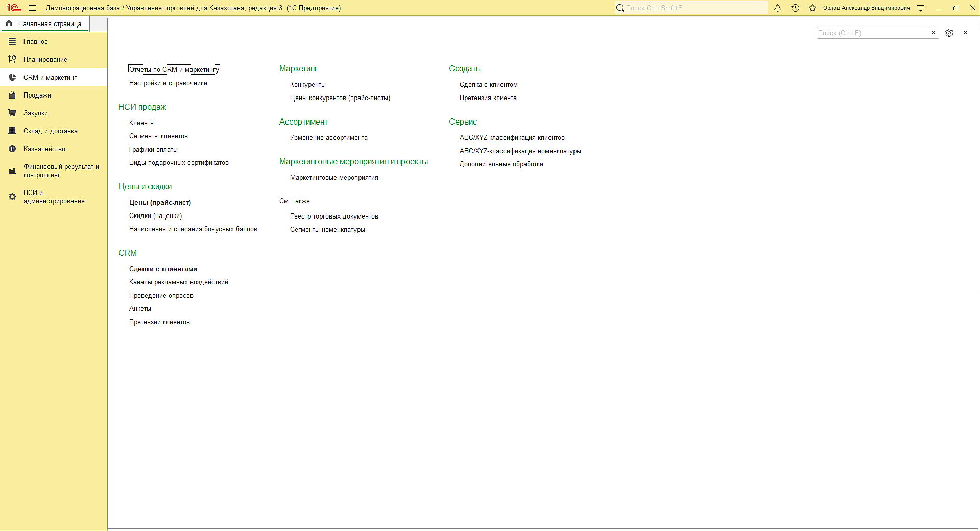Open Проведение опросов
This screenshot has width=980, height=531.
click(161, 295)
